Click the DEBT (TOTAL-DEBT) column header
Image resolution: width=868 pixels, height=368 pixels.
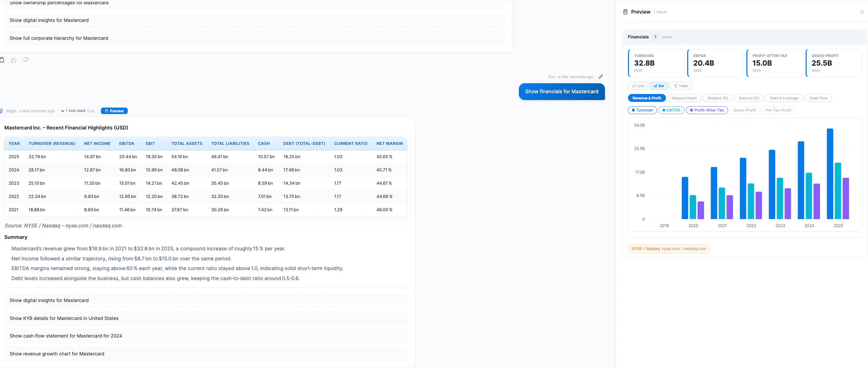304,143
